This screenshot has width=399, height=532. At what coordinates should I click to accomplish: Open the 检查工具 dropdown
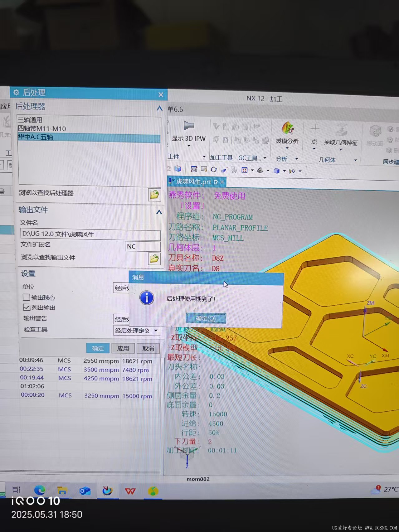(x=137, y=331)
